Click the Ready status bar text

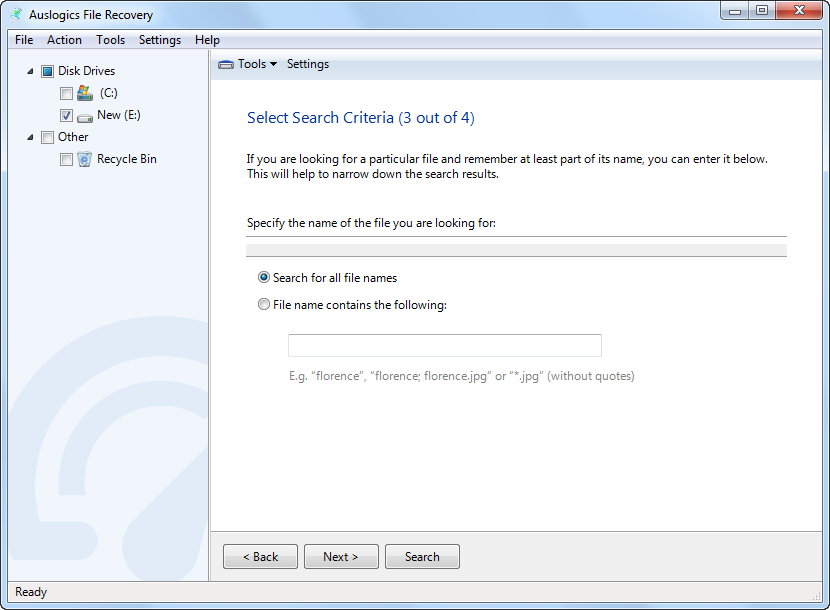(31, 592)
